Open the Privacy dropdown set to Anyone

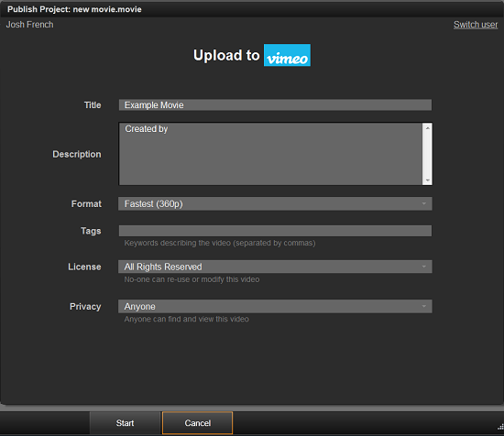click(275, 307)
